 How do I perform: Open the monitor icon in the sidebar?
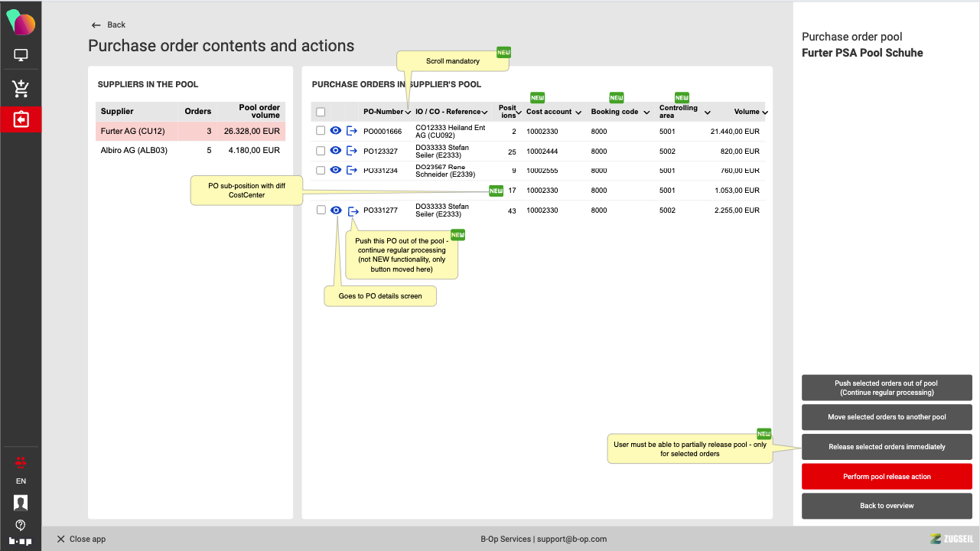tap(21, 55)
